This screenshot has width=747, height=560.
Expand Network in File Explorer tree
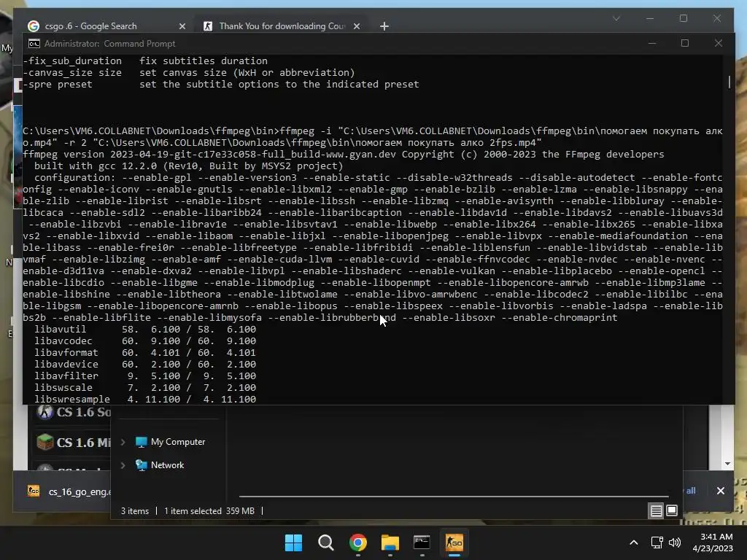pyautogui.click(x=123, y=465)
